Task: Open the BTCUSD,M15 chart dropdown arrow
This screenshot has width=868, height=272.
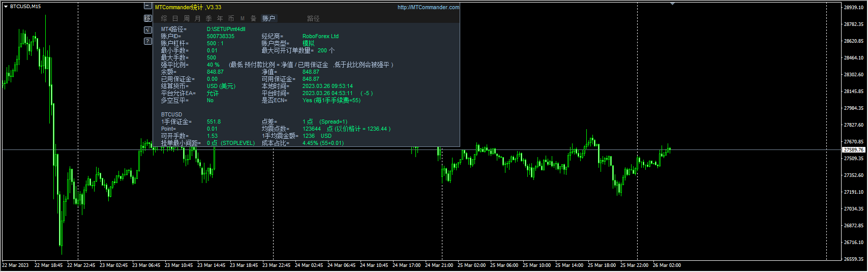Action: 6,7
